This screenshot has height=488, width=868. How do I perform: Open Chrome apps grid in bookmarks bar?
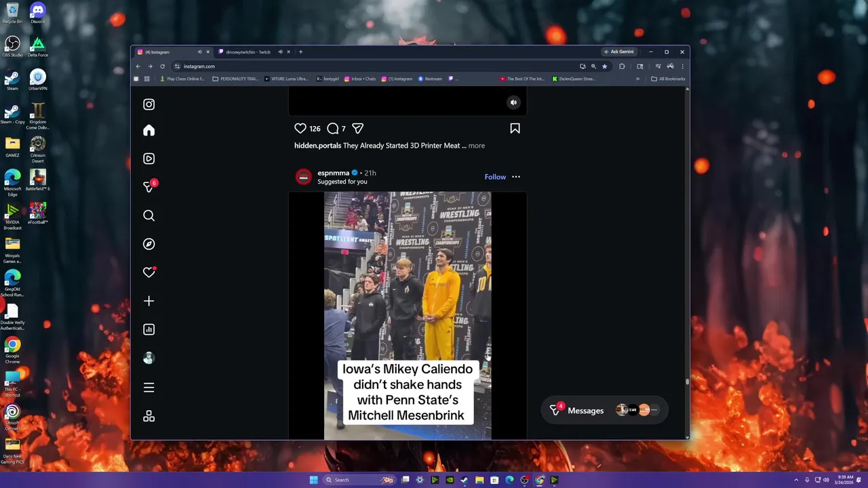(x=146, y=79)
